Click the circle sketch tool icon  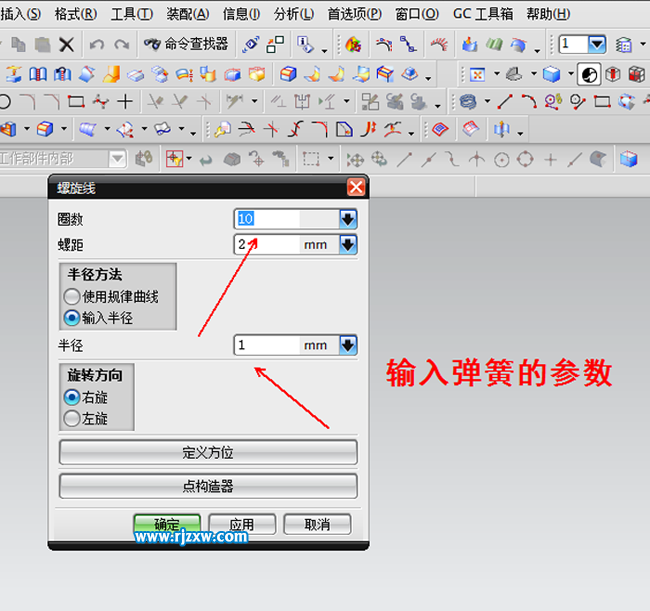[x=5, y=102]
